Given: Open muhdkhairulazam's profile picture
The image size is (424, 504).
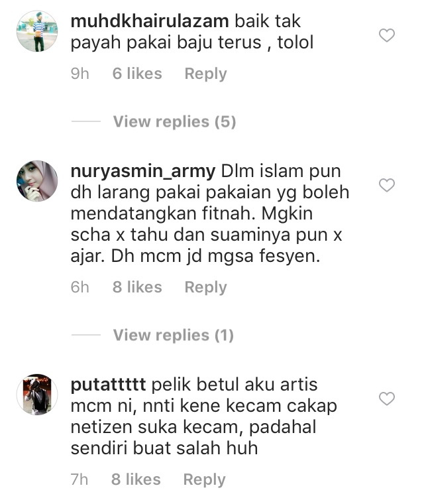Looking at the screenshot, I should click(37, 31).
